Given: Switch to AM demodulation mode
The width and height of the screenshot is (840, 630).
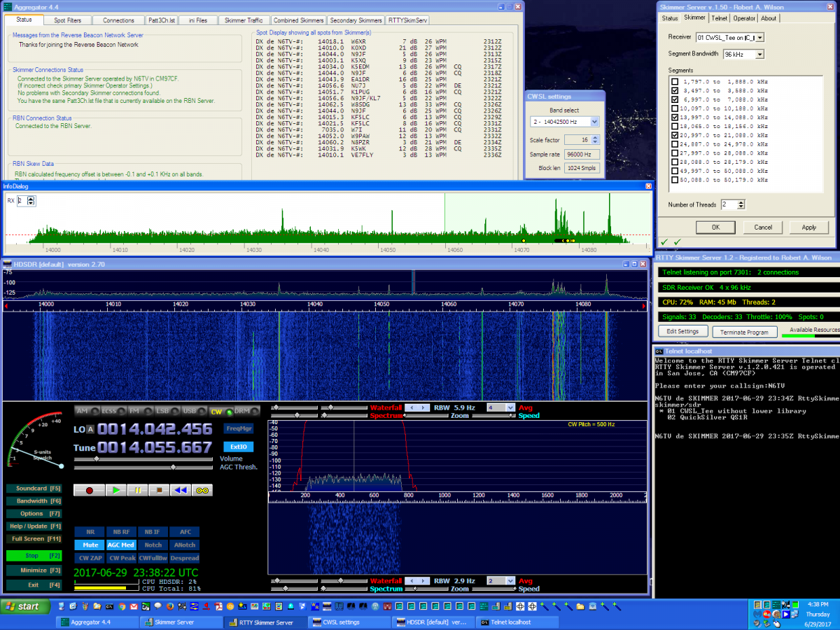Looking at the screenshot, I should click(83, 411).
